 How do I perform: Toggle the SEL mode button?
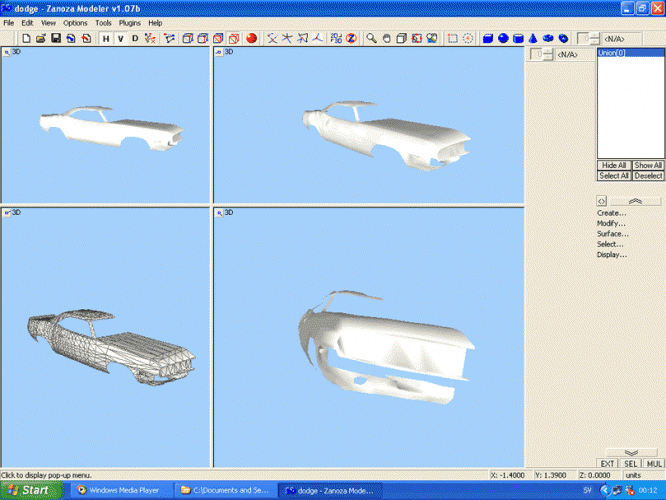click(x=631, y=464)
